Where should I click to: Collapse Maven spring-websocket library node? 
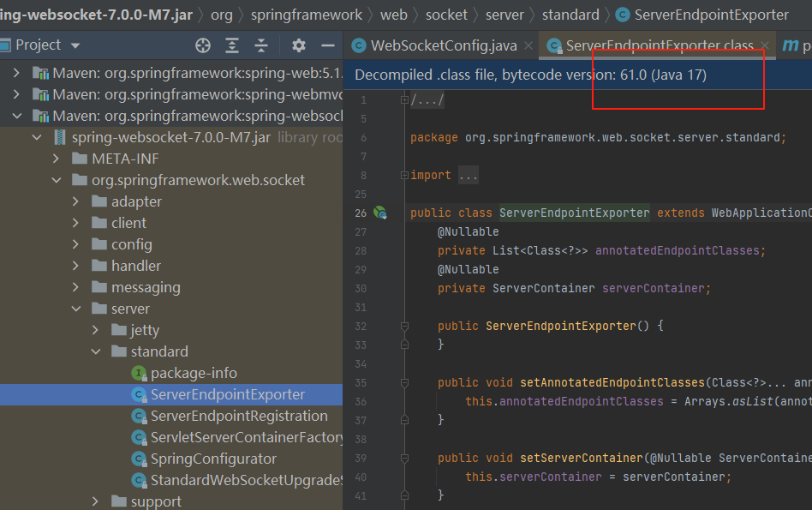point(16,116)
